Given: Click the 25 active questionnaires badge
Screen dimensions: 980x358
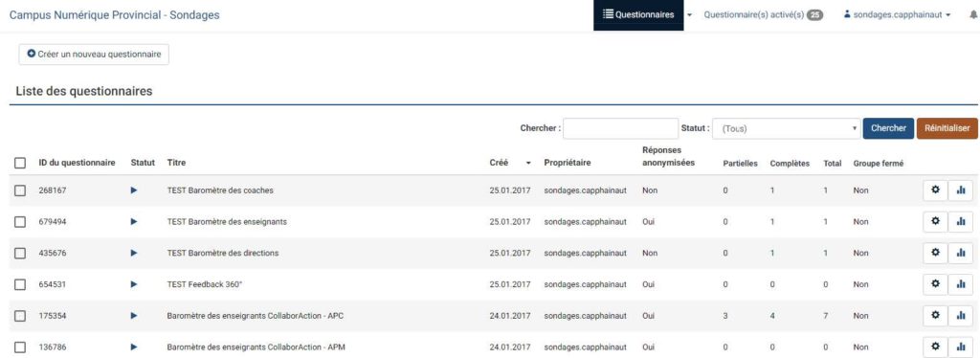Looking at the screenshot, I should (x=814, y=15).
